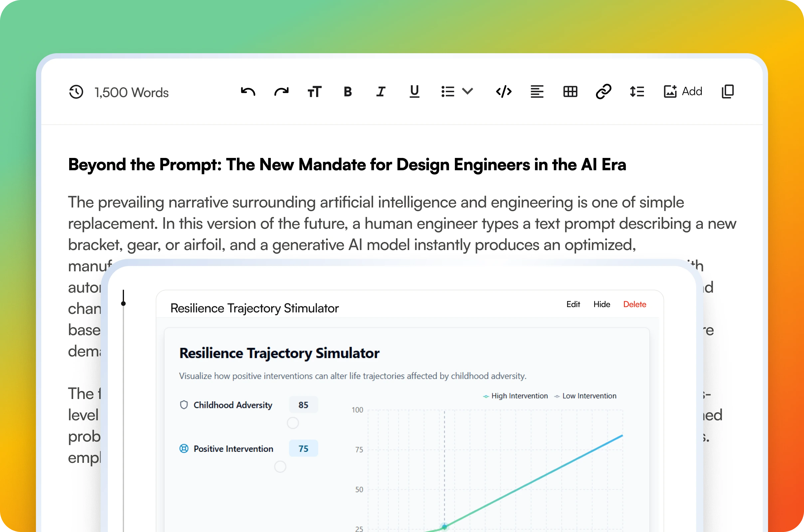Open the text size tool

314,92
